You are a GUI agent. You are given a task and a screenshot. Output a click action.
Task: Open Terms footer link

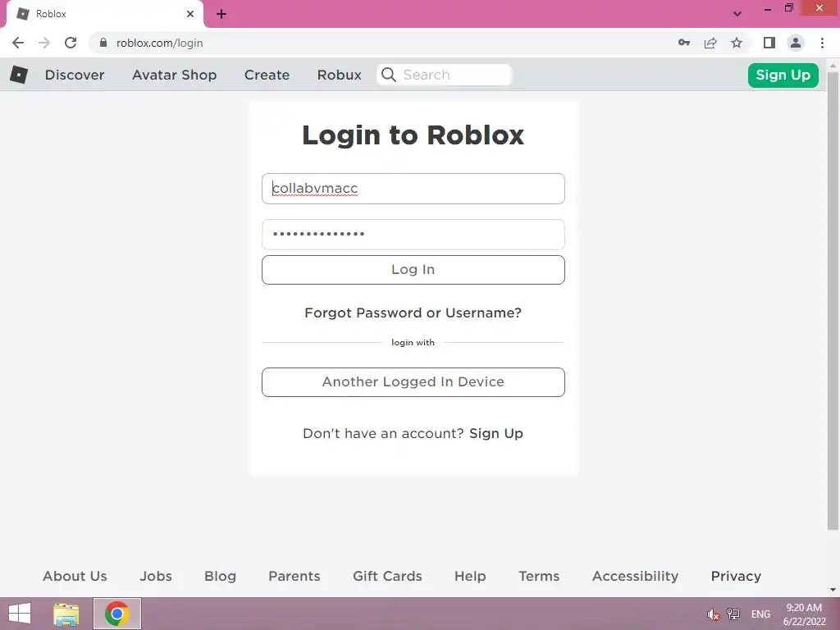point(539,576)
